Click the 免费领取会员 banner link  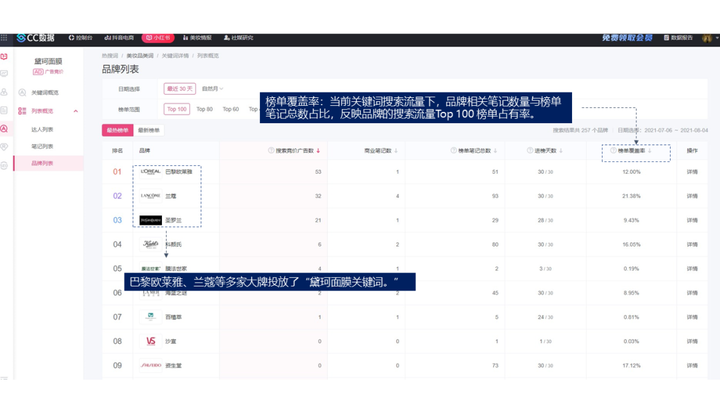tap(627, 38)
